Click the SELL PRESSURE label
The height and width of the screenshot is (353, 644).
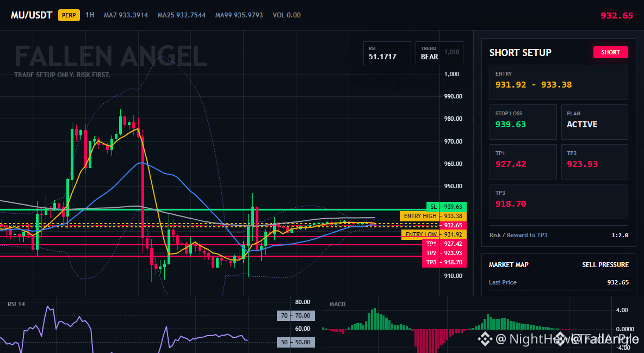click(605, 265)
